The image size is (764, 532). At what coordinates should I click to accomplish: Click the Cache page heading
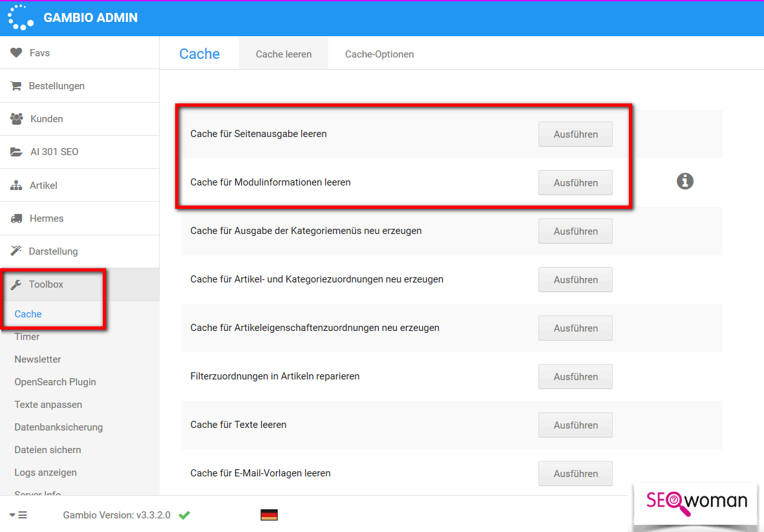point(199,54)
